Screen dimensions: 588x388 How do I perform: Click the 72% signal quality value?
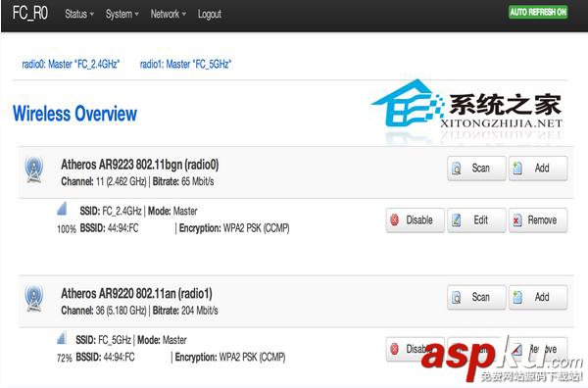pyautogui.click(x=64, y=358)
